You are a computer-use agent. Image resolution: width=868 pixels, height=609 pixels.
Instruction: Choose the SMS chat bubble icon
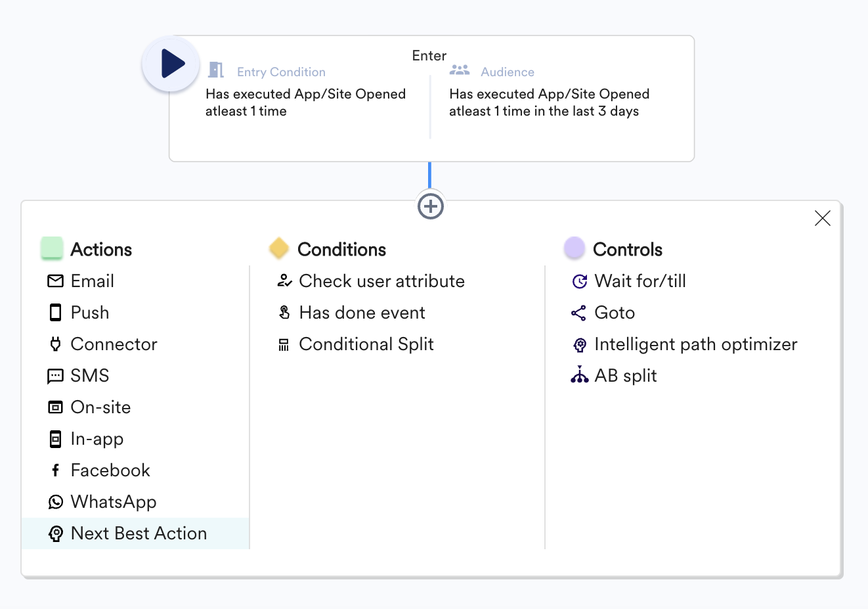pyautogui.click(x=56, y=376)
